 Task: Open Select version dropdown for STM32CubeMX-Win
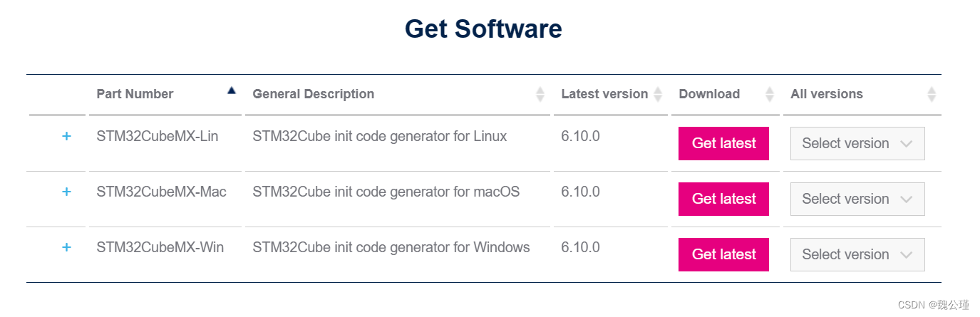(x=857, y=254)
